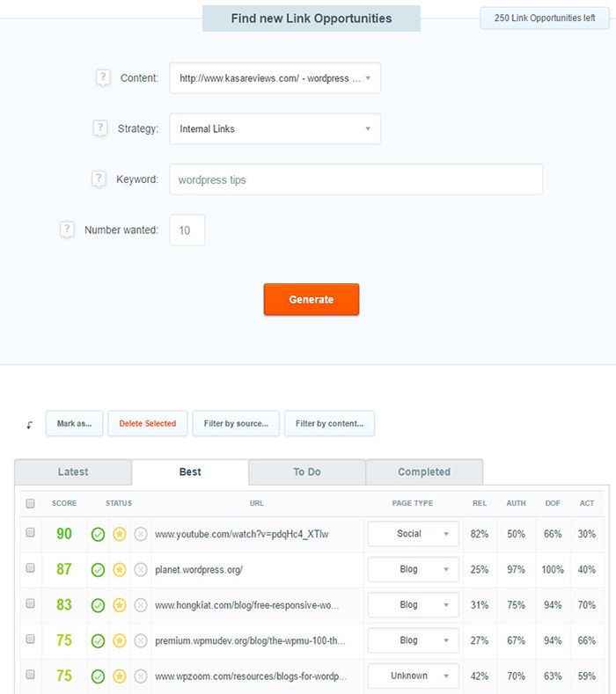Click the help icon beside Content

coord(104,77)
